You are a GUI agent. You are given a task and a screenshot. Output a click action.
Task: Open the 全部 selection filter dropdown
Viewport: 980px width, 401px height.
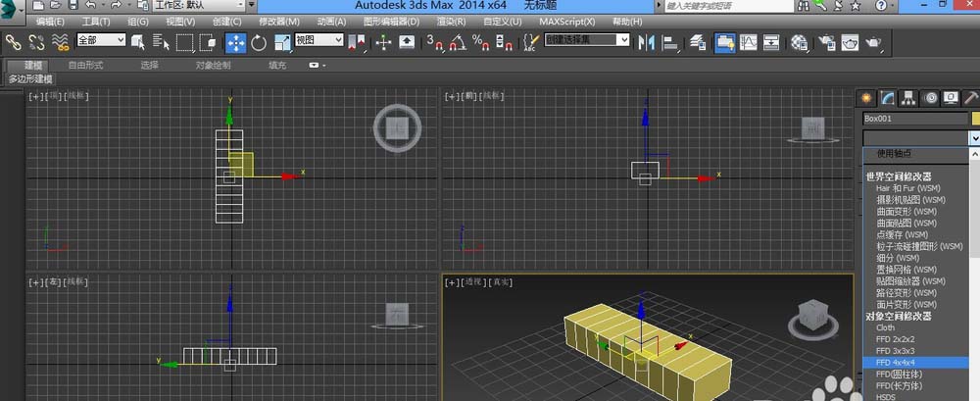tap(101, 40)
